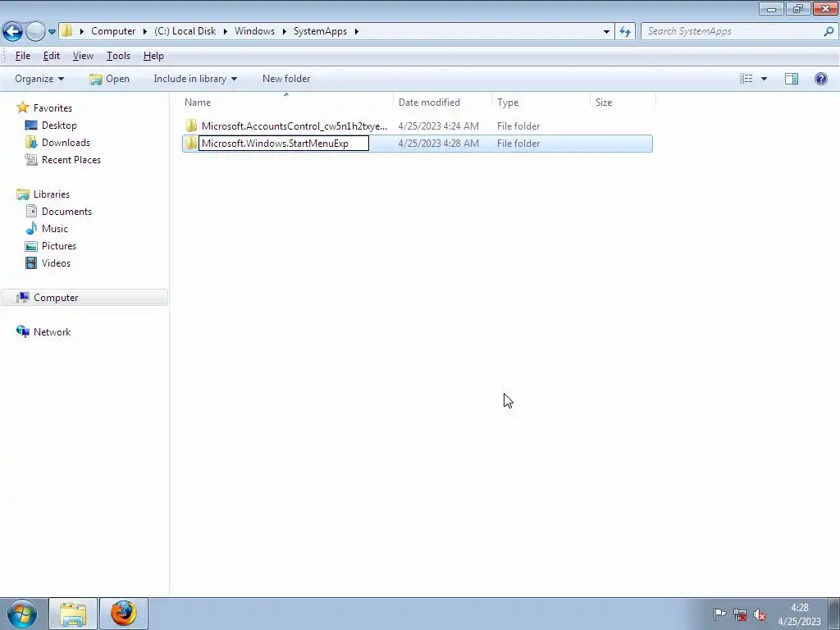Image resolution: width=840 pixels, height=630 pixels.
Task: Click the 4/25/2023 4:24 AM date cell
Action: 438,126
